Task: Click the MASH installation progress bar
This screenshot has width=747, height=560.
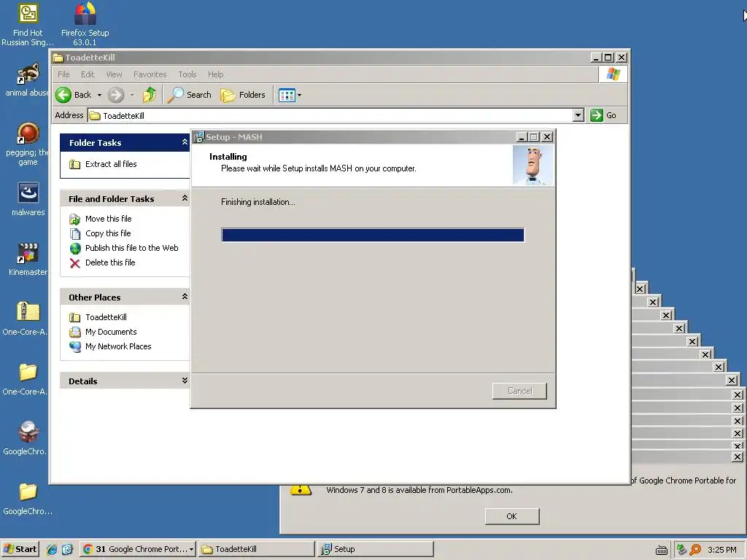Action: tap(373, 235)
